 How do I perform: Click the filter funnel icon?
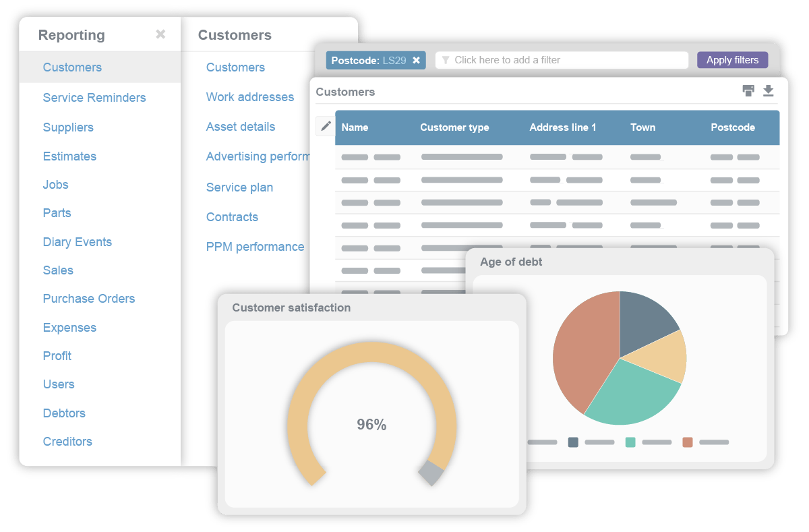pyautogui.click(x=445, y=60)
